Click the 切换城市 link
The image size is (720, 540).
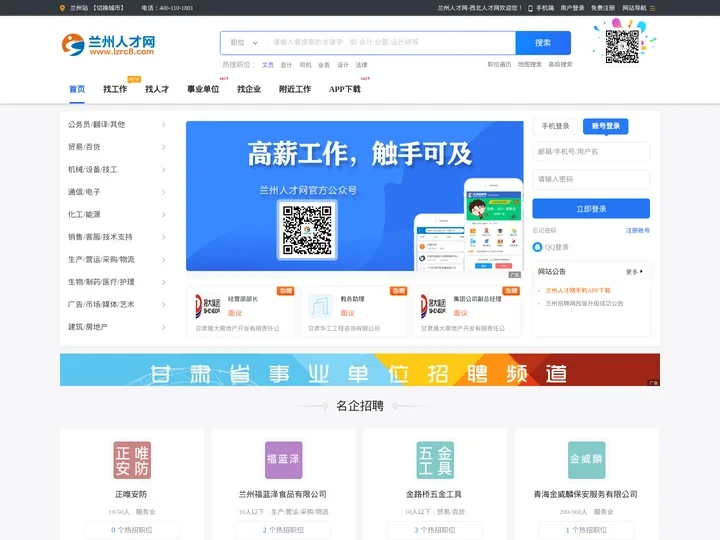pyautogui.click(x=108, y=8)
